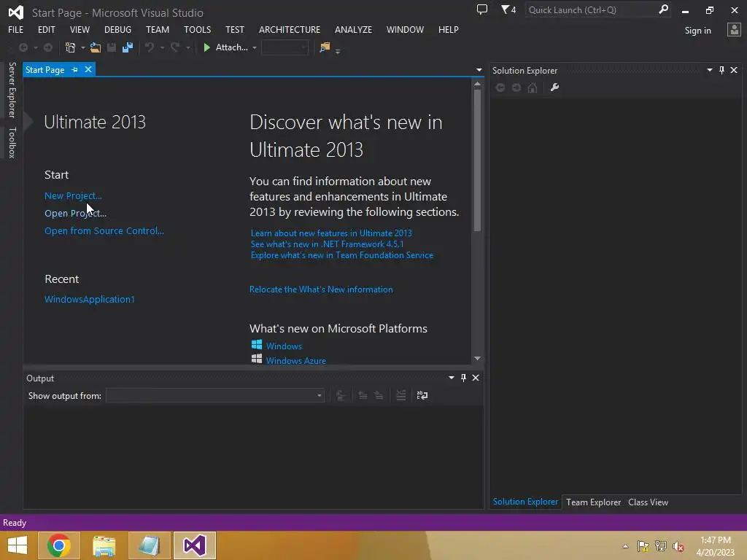The width and height of the screenshot is (747, 560).
Task: Click the Save toolbar icon
Action: 112,47
